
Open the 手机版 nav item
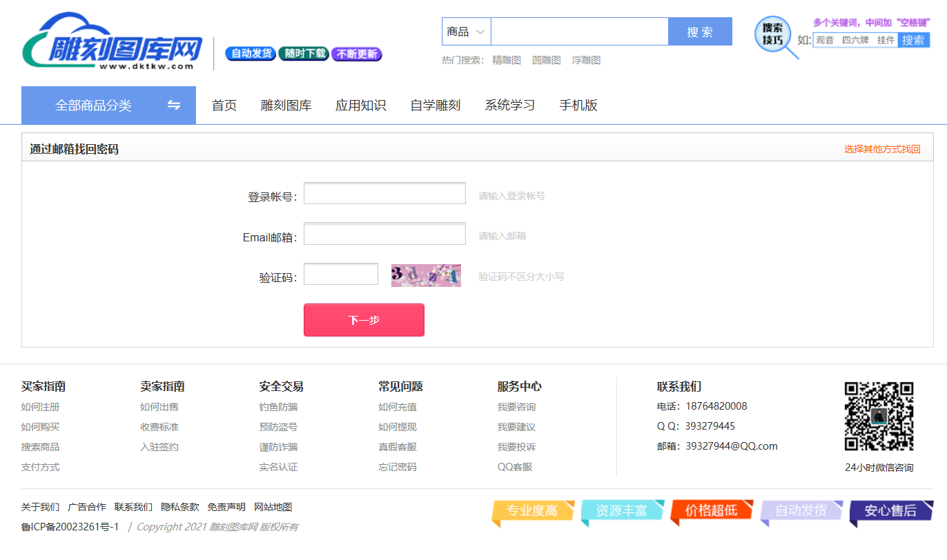point(578,106)
